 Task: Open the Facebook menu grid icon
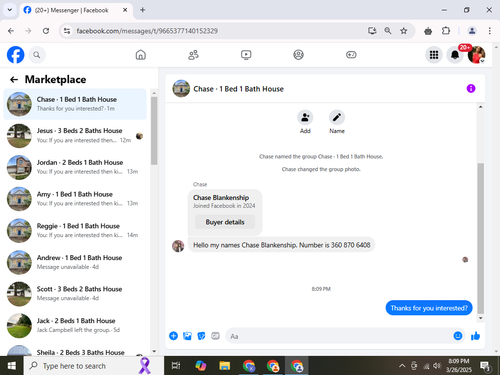click(x=434, y=55)
